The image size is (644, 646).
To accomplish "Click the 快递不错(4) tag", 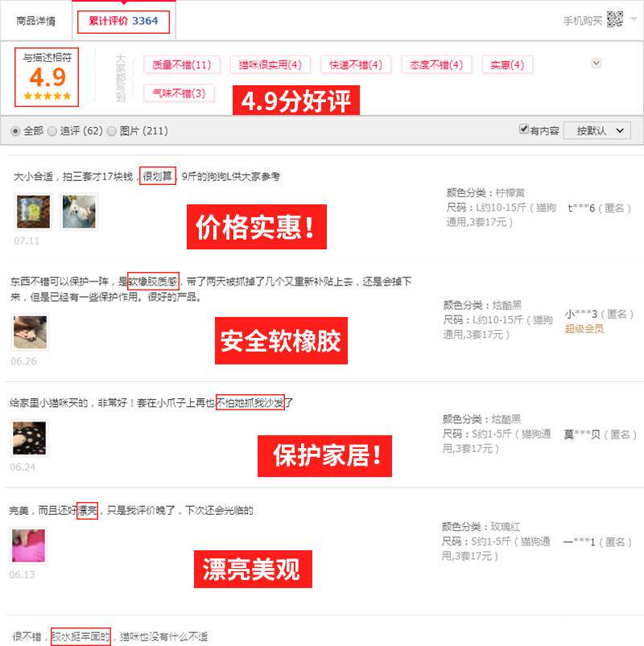I will pyautogui.click(x=355, y=64).
